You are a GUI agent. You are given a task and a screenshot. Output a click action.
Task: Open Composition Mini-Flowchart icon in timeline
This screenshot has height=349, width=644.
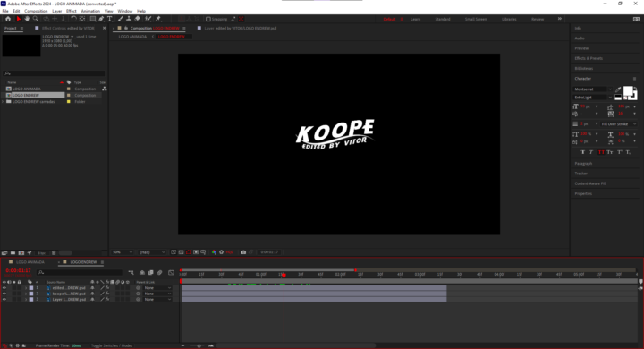pos(131,272)
